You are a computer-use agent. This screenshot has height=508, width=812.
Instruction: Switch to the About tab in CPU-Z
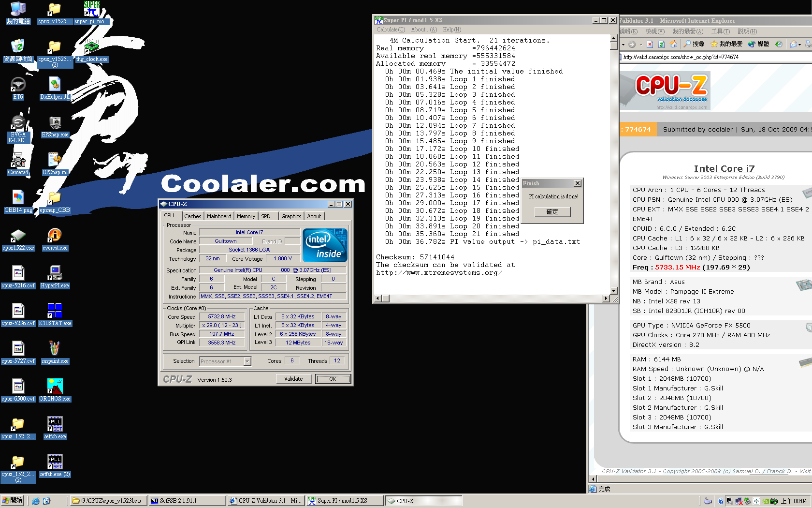(314, 216)
